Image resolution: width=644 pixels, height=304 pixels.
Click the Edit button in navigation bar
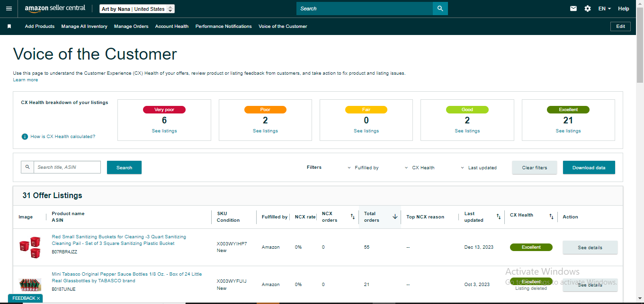pos(620,26)
